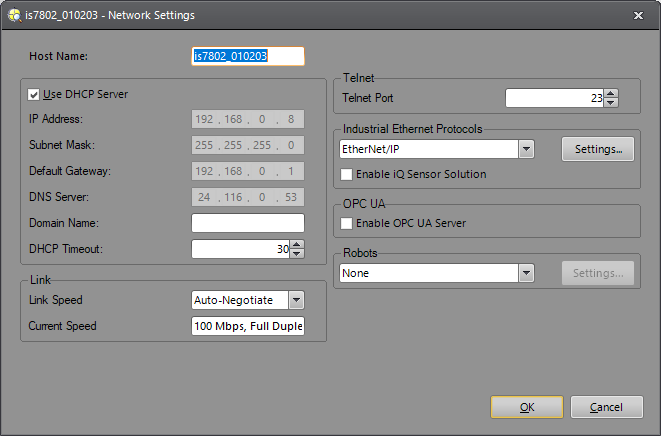
Task: Cancel the network settings changes
Action: click(x=607, y=407)
